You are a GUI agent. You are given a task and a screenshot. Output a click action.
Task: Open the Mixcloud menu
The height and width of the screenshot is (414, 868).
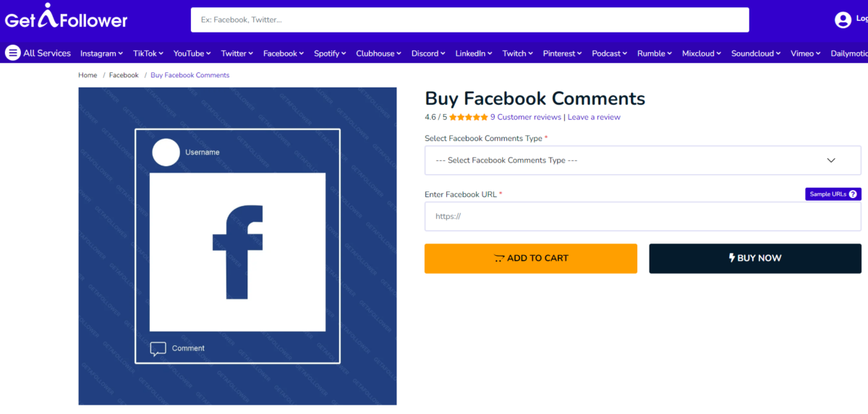tap(702, 53)
